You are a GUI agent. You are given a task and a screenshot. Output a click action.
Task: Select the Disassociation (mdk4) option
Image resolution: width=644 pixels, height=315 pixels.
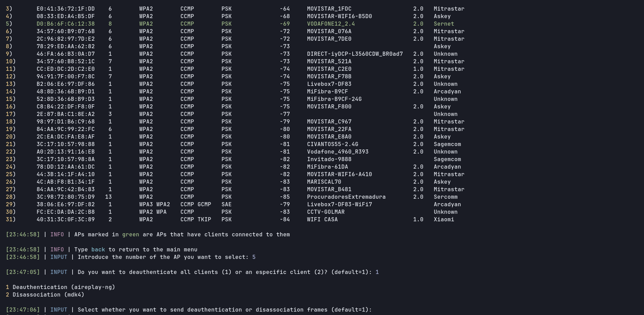pyautogui.click(x=48, y=295)
